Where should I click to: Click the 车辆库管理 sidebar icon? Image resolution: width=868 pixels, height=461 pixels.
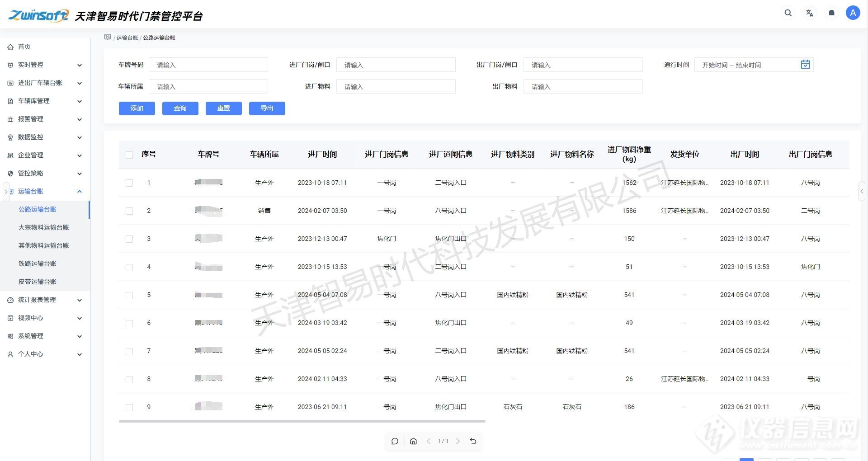point(10,101)
